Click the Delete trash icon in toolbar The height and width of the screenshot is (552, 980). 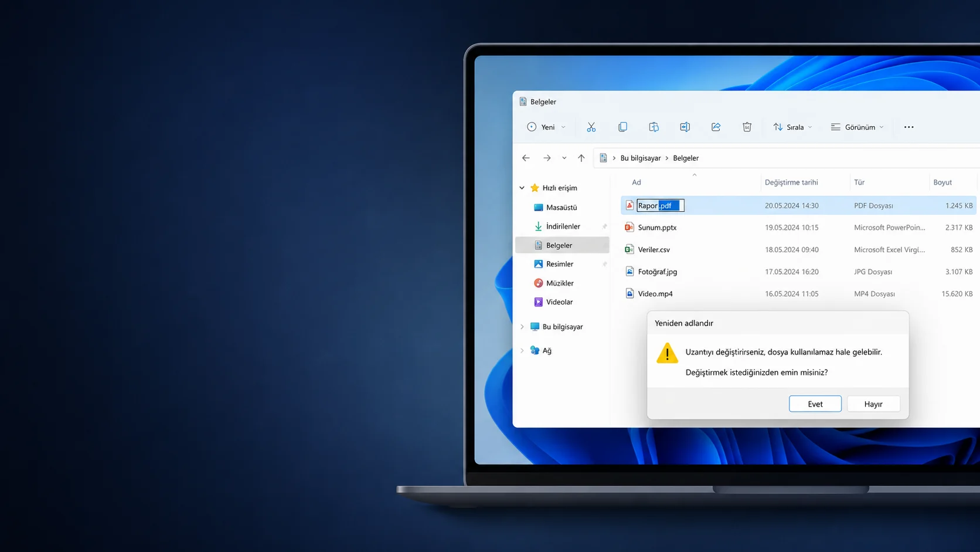[747, 127]
